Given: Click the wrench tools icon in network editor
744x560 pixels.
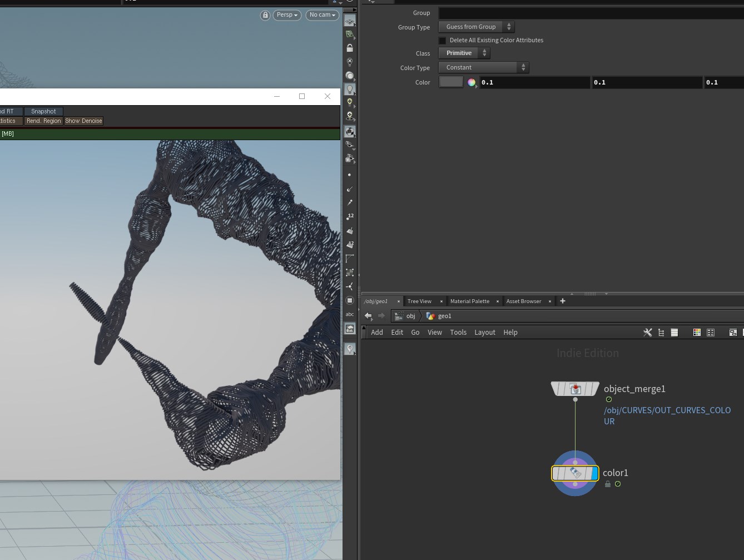Looking at the screenshot, I should coord(647,333).
